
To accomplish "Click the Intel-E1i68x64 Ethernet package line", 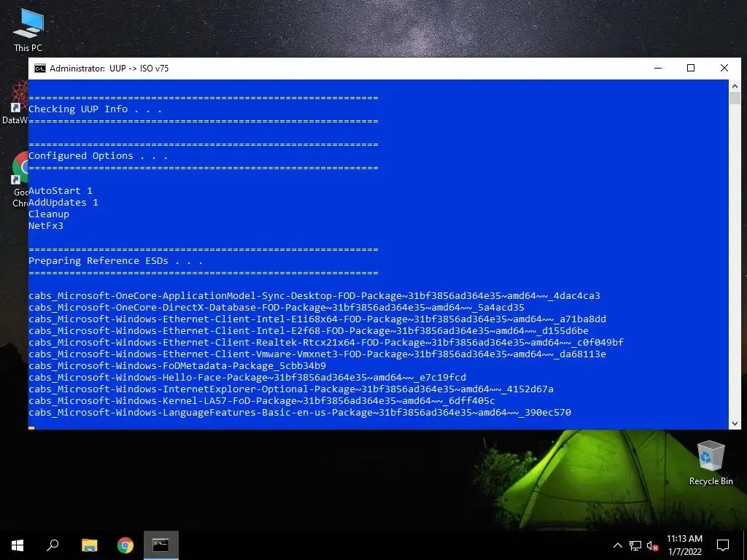I will pos(317,319).
